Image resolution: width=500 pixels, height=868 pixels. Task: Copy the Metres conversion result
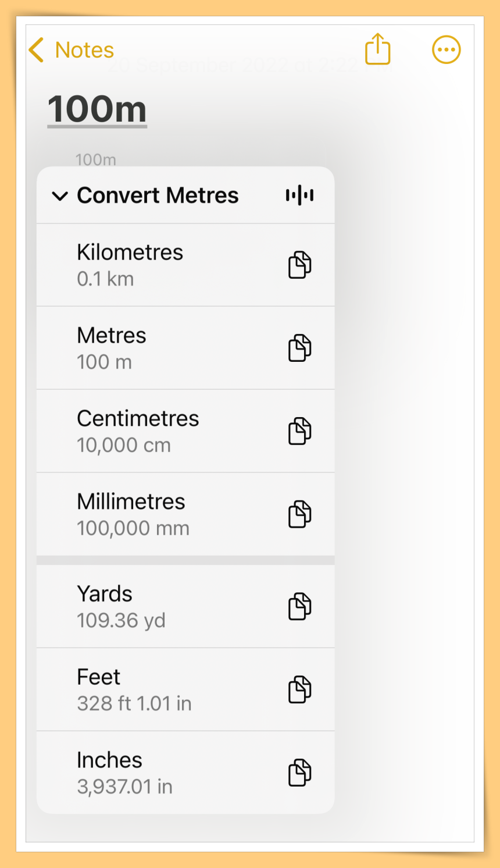(x=300, y=348)
